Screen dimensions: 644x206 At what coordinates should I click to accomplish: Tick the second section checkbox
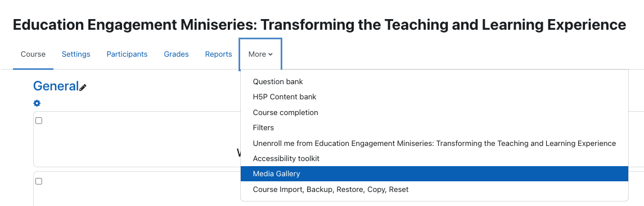pos(39,181)
